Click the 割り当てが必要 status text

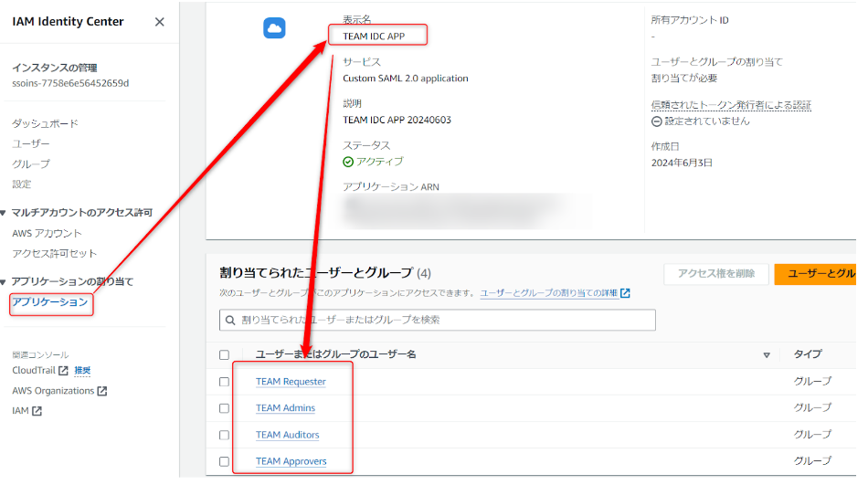click(684, 78)
